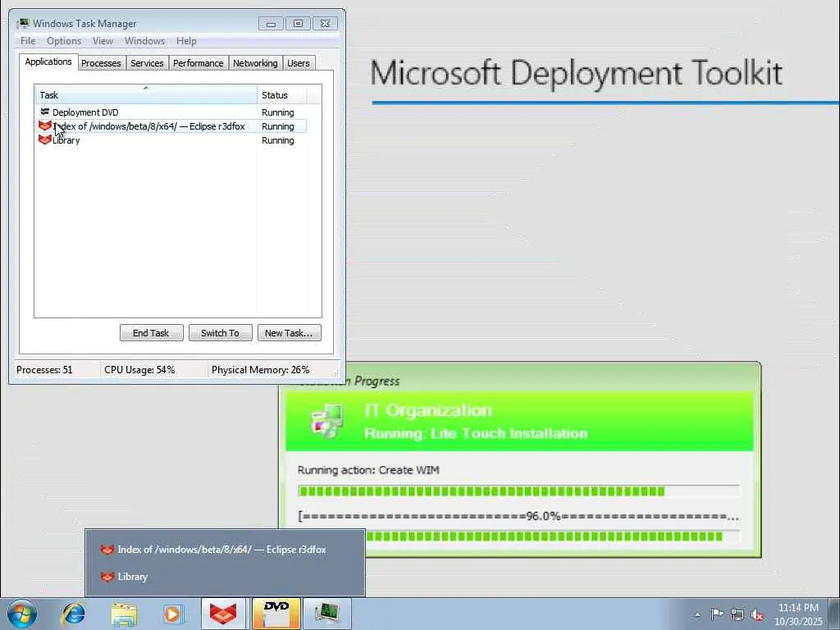840x630 pixels.
Task: Click the 96.0% progress text line
Action: (518, 517)
